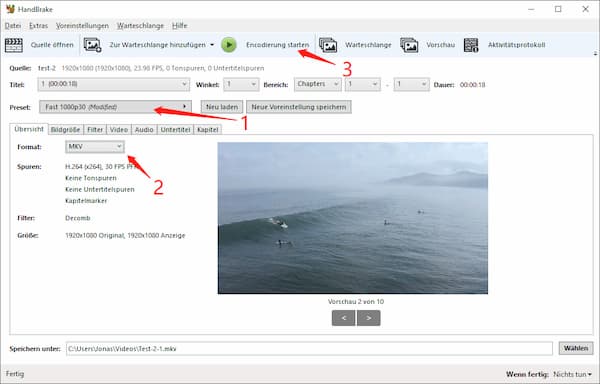Screen dimensions: 600x384
Task: Switch to the Video tab
Action: click(119, 130)
